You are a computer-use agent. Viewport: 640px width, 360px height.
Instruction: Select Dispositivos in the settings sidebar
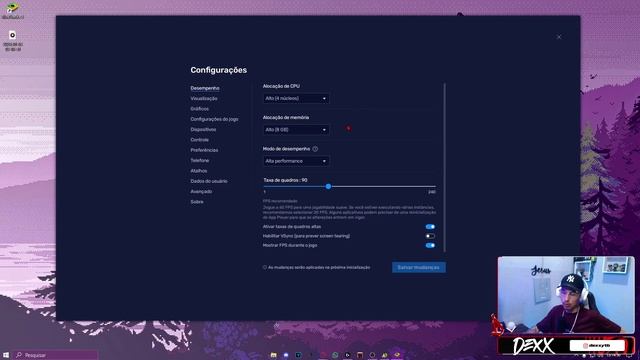[x=203, y=129]
